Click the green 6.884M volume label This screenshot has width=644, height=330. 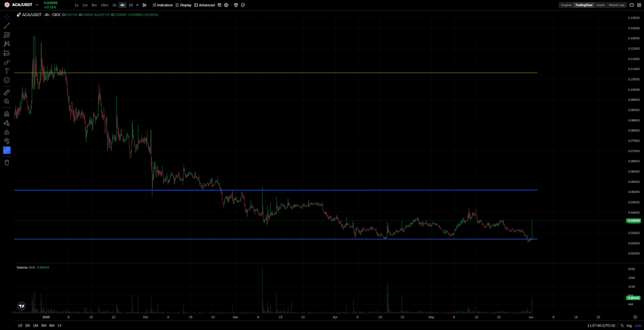click(x=634, y=298)
